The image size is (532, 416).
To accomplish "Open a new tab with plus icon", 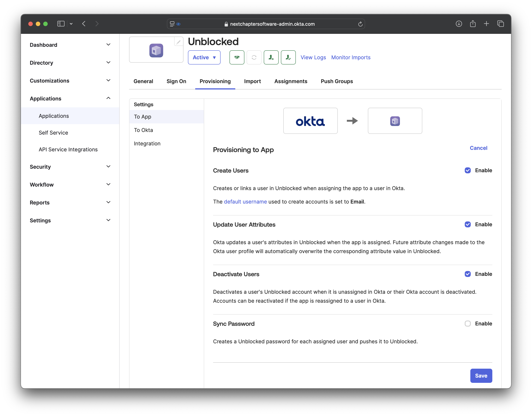I will coord(486,24).
